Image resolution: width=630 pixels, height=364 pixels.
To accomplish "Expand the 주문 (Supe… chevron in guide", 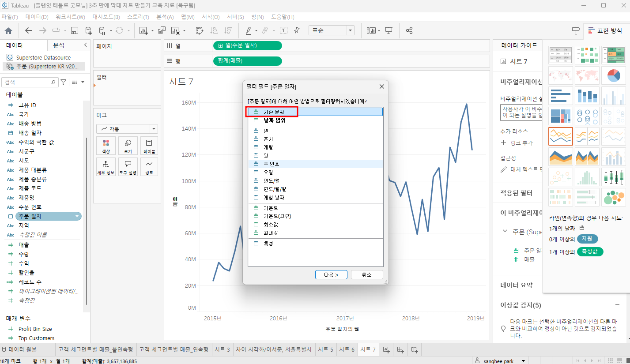I will [x=505, y=231].
